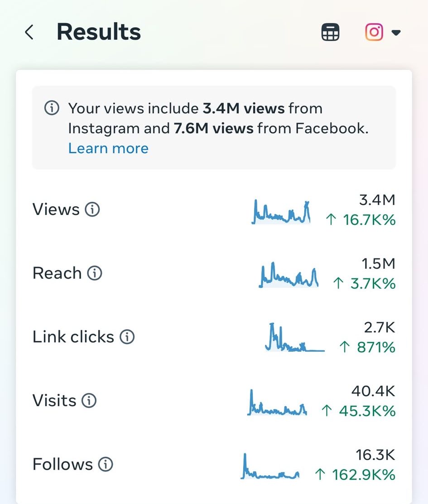Tap the Follows info icon
428x504 pixels.
(x=106, y=464)
